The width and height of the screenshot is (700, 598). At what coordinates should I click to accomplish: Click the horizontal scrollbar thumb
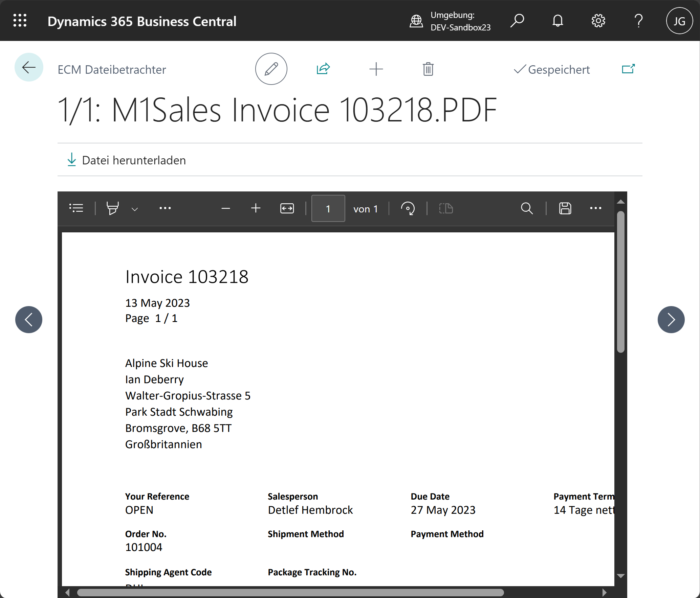pos(290,593)
